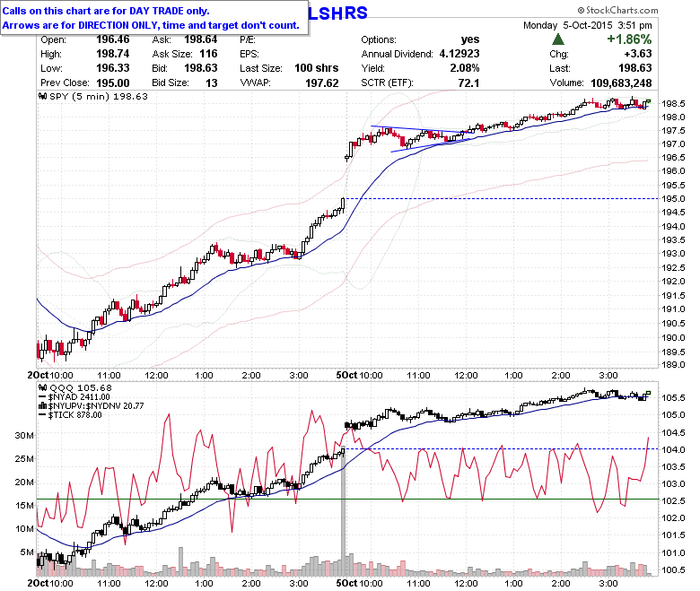Click the 'Arrows are for DIRECTION ONLY' line
Screen dimensions: 700x591
click(x=151, y=25)
